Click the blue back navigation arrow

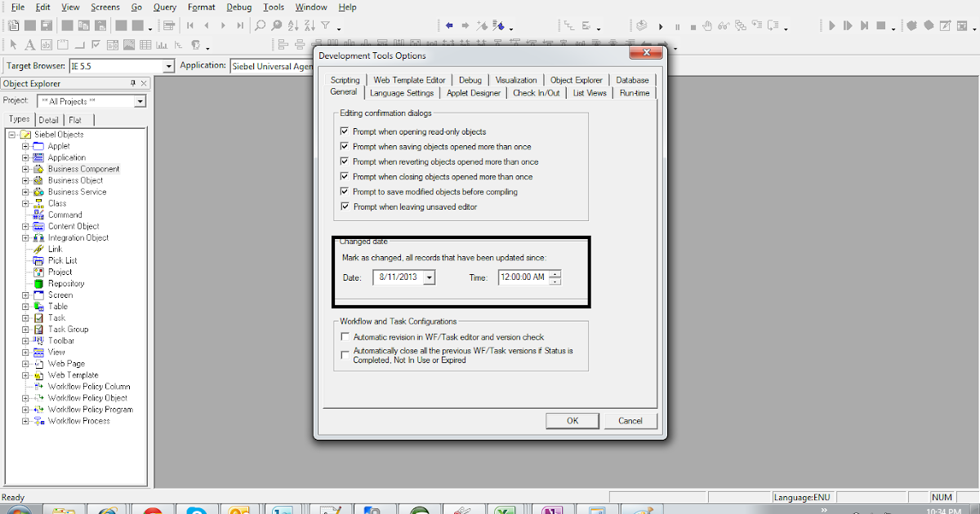pyautogui.click(x=449, y=25)
